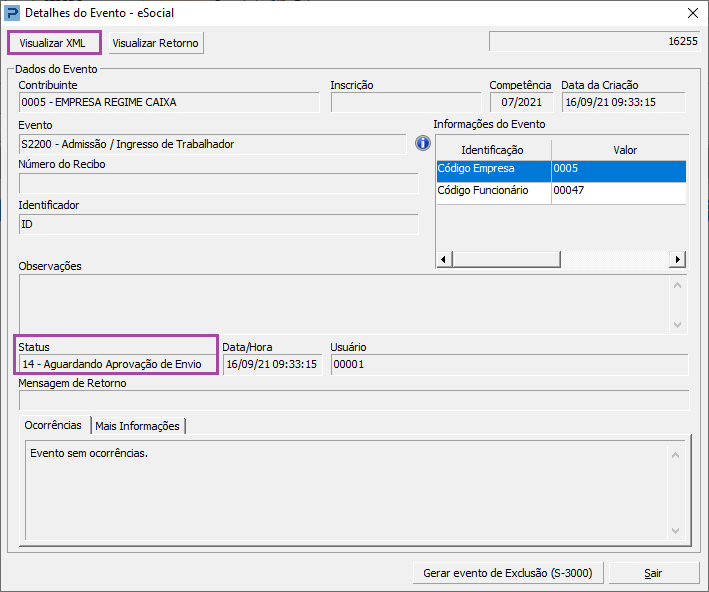
Task: Select the Código Funcionário row
Action: (x=493, y=191)
